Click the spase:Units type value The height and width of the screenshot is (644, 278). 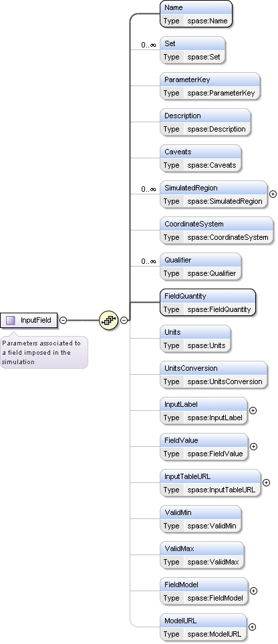tap(206, 346)
